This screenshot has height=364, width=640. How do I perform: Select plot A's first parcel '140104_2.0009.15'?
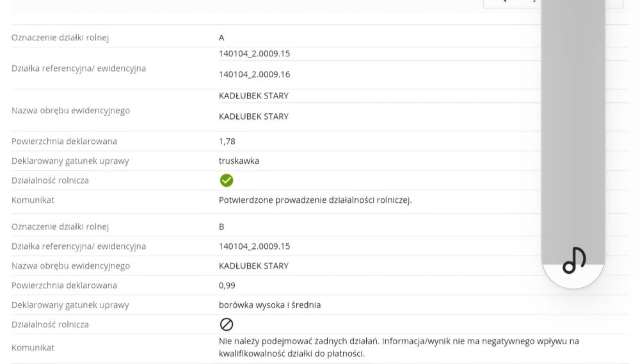(x=254, y=54)
